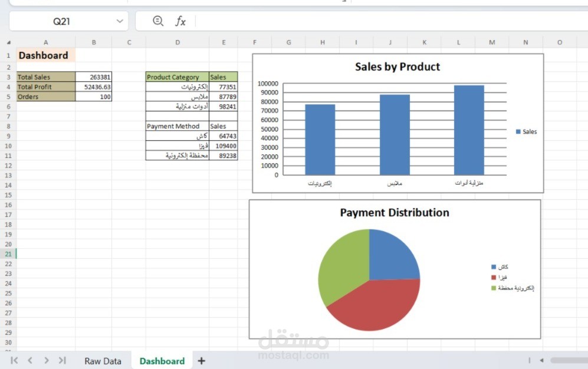
Task: Select cell with value 87789
Action: click(x=223, y=97)
